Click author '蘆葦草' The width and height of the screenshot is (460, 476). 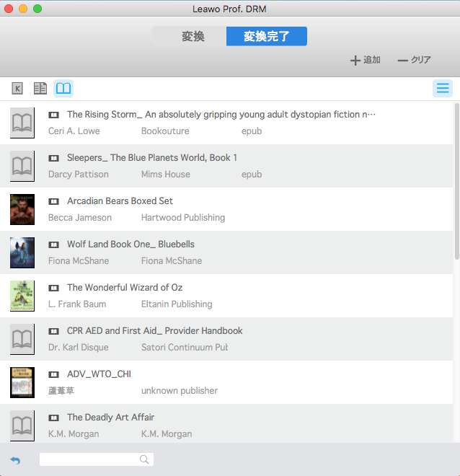tap(61, 390)
